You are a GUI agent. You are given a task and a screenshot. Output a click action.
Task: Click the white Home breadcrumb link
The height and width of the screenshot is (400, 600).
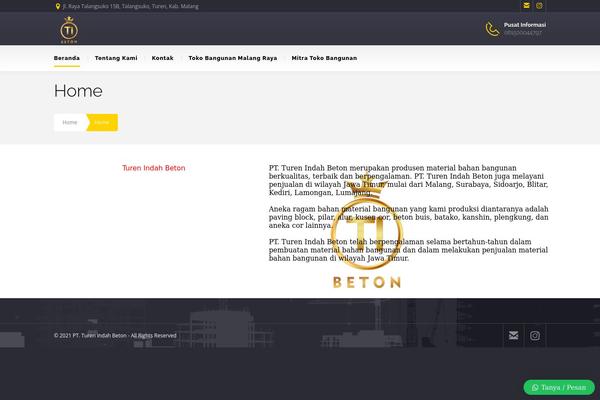click(70, 122)
